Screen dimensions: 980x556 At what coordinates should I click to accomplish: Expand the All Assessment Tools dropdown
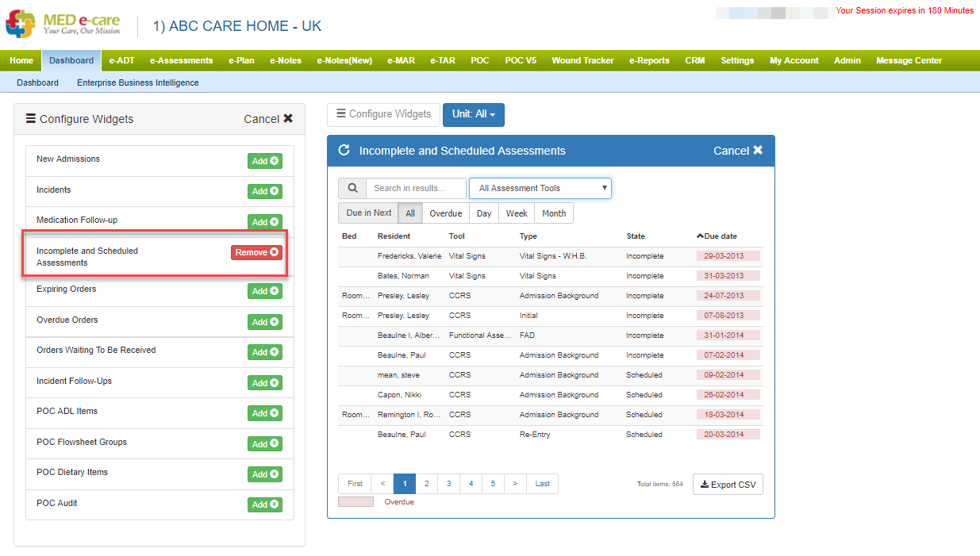(x=540, y=188)
